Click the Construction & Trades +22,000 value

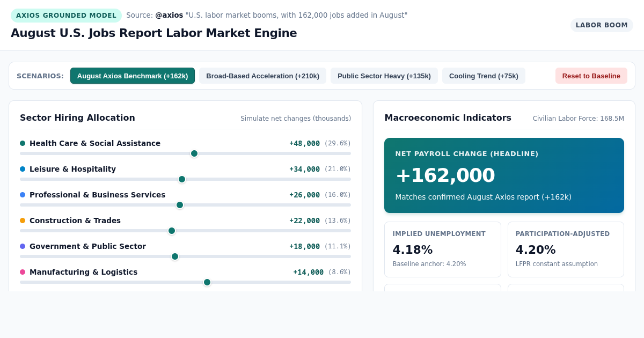pyautogui.click(x=304, y=221)
